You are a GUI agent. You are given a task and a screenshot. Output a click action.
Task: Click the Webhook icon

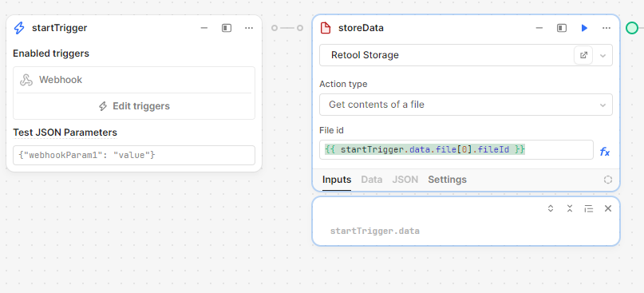26,80
